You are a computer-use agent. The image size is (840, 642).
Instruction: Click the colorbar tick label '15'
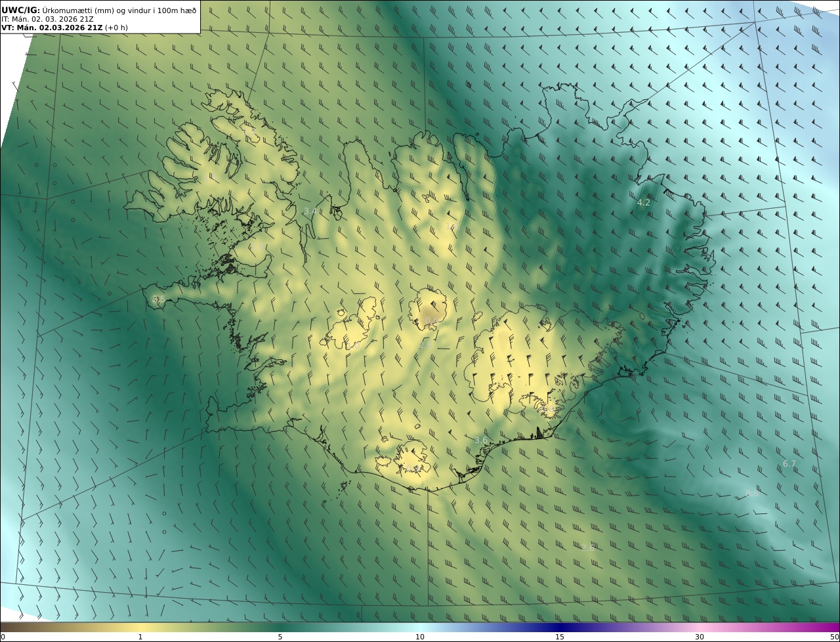pyautogui.click(x=560, y=637)
